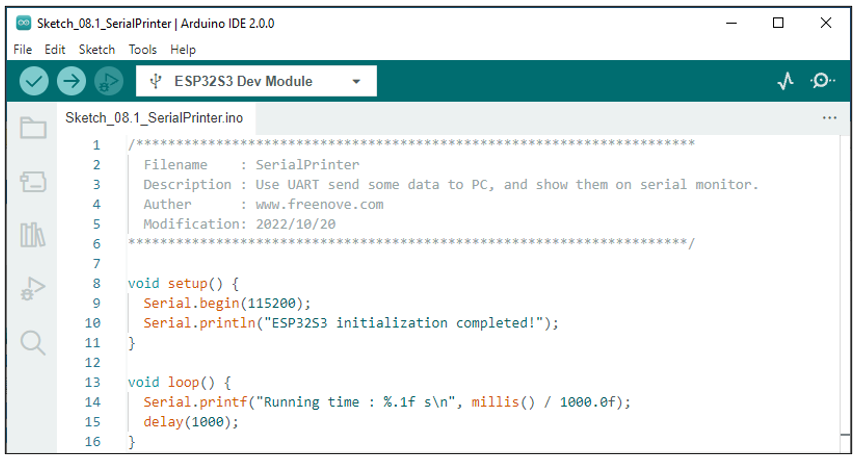
Task: Expand the ESP32S3 Dev Module board dropdown
Action: point(256,81)
